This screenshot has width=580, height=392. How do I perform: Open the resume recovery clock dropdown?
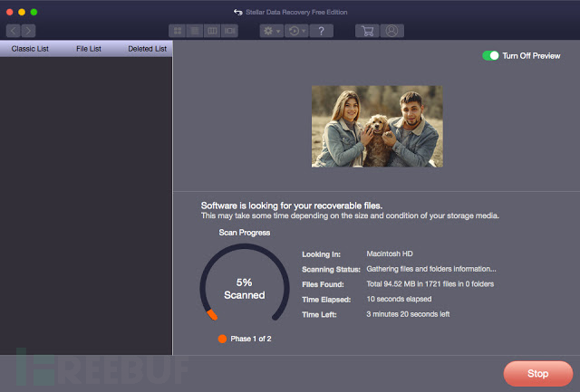click(296, 31)
